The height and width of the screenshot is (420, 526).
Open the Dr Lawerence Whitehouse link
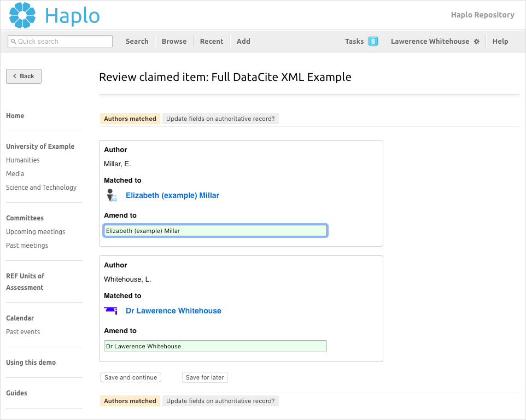pos(173,311)
